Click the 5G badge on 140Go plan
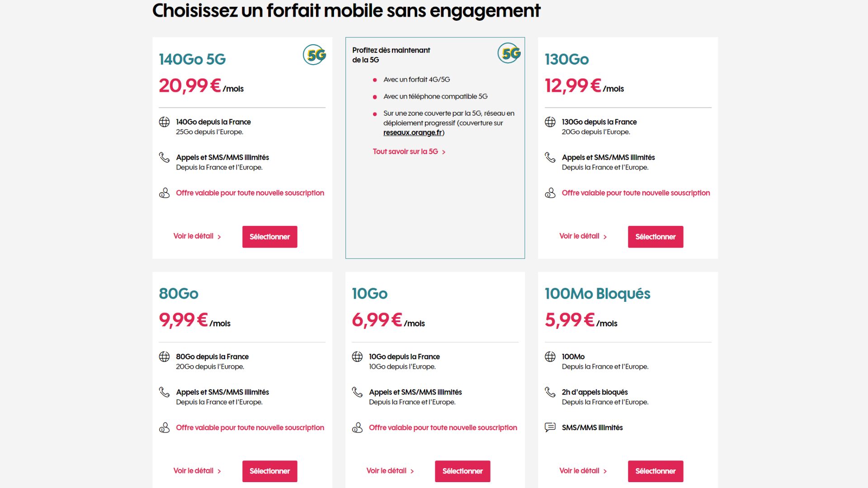 (x=315, y=55)
